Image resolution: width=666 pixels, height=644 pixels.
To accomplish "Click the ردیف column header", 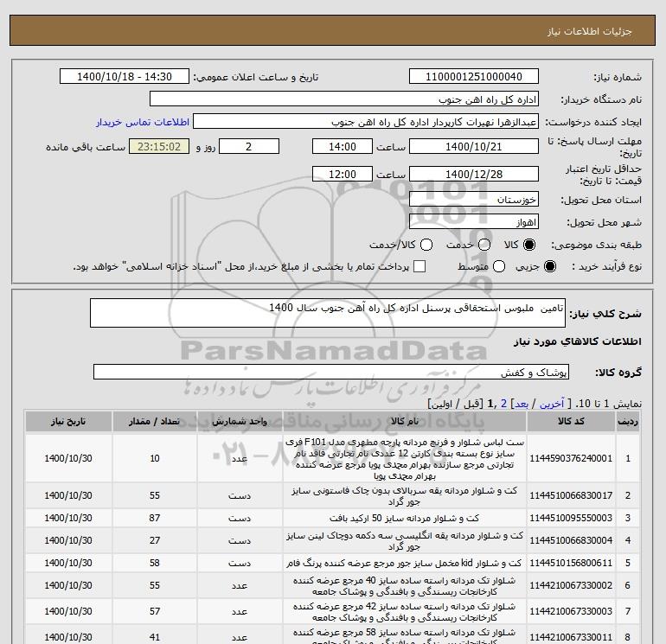I will coord(628,421).
